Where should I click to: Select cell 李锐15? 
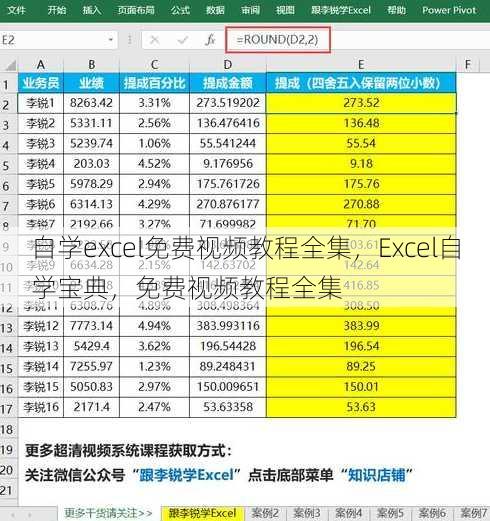[41, 387]
